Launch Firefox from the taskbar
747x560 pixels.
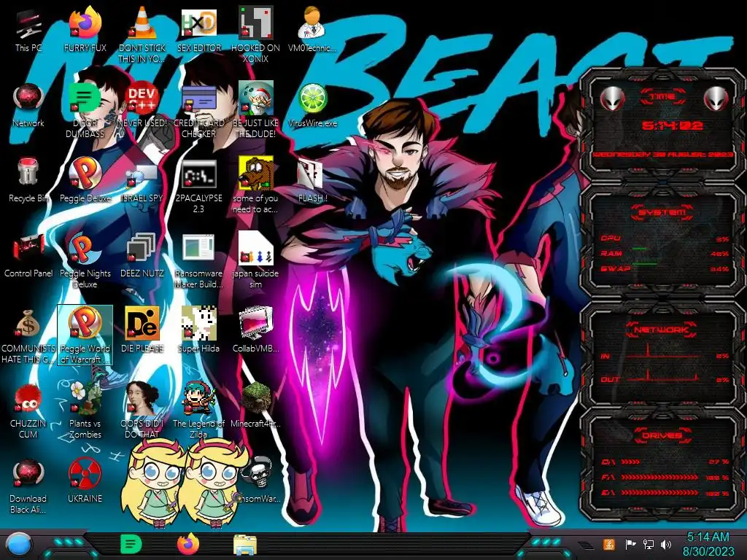pos(188,544)
